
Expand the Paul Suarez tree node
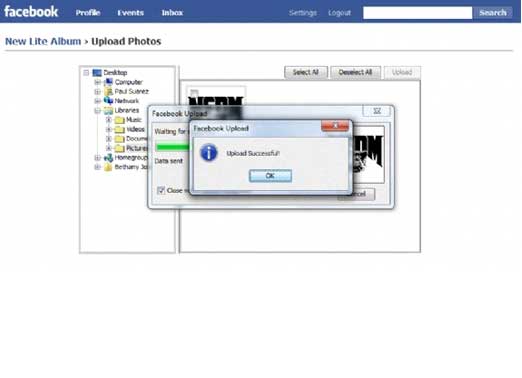coord(97,91)
